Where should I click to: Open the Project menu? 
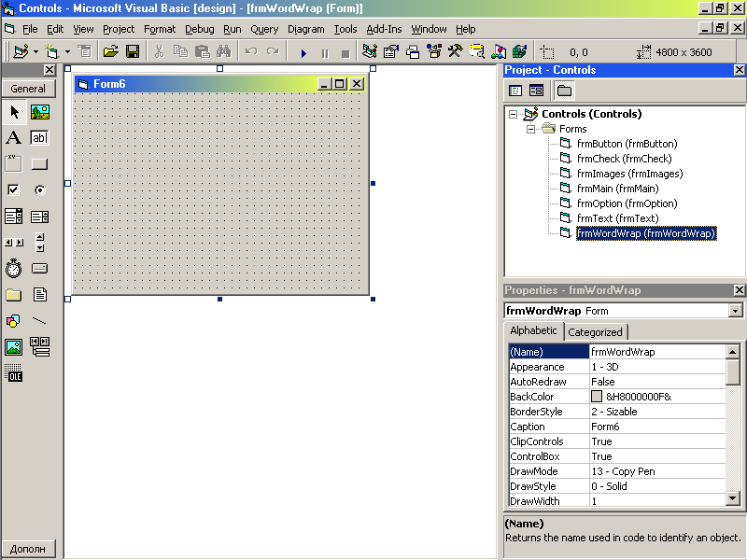coord(119,30)
